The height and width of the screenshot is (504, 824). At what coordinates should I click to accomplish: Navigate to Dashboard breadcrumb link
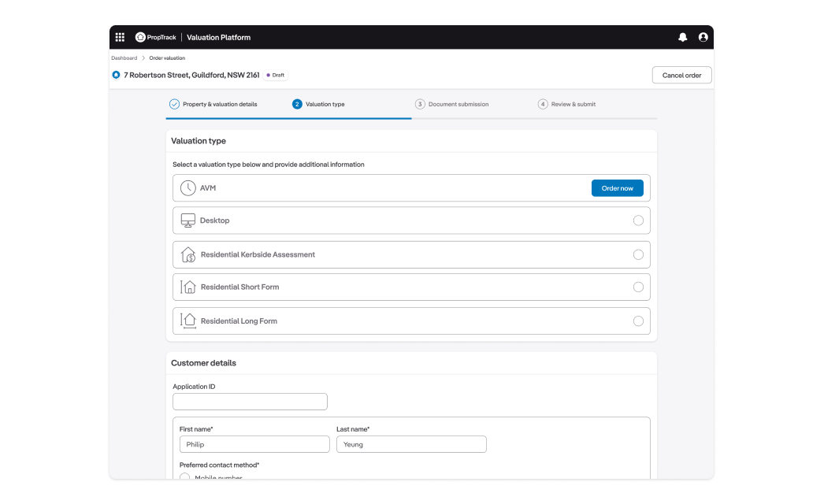124,57
